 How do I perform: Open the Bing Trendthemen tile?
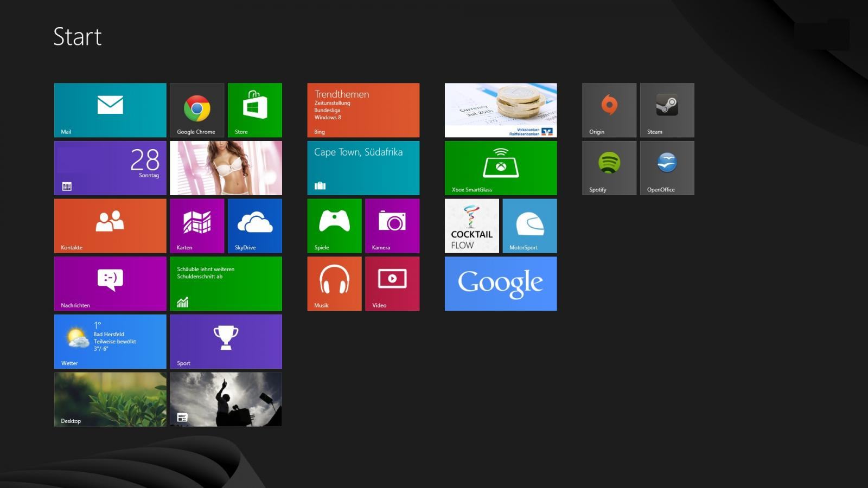pyautogui.click(x=363, y=110)
